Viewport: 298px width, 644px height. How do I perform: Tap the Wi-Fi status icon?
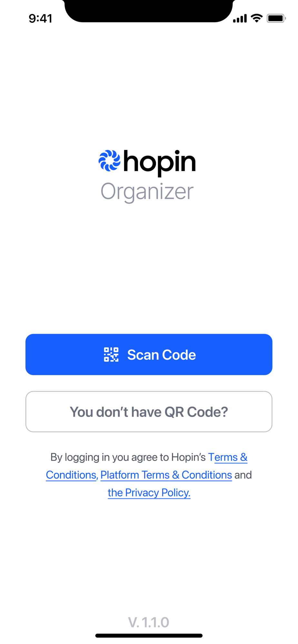[257, 18]
